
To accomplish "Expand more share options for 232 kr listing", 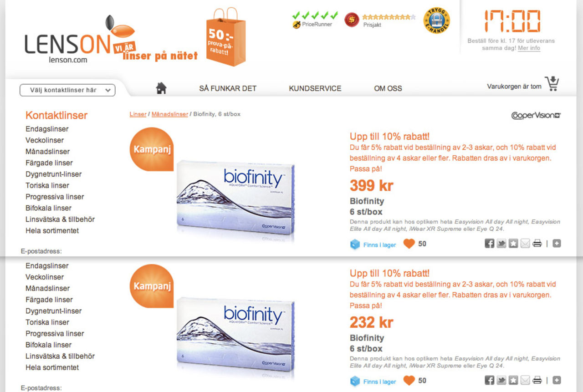I will (557, 381).
